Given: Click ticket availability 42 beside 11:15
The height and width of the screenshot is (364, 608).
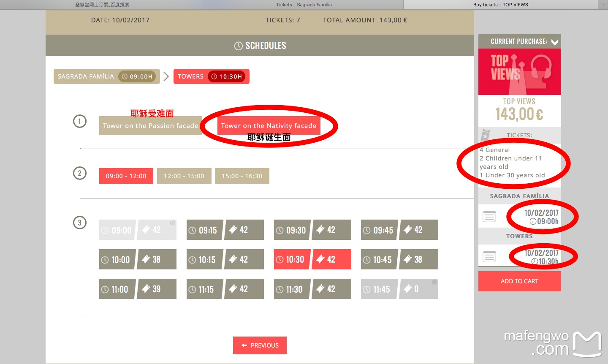Looking at the screenshot, I should pyautogui.click(x=244, y=289).
